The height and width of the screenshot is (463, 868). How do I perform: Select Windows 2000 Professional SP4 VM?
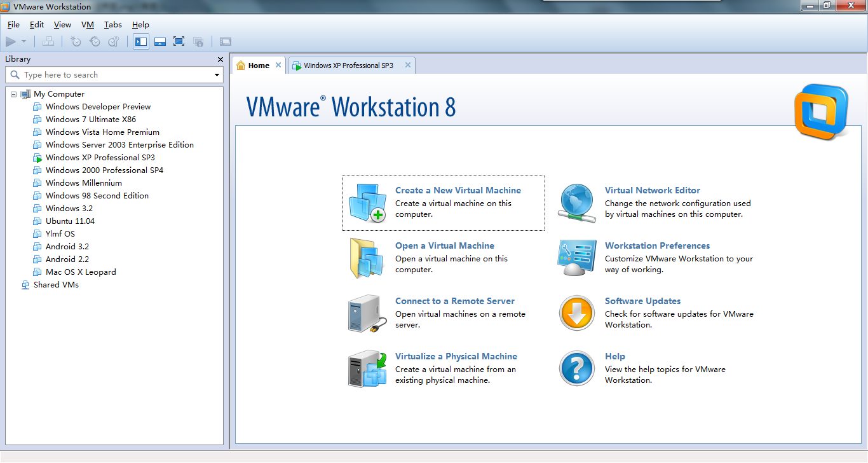104,170
